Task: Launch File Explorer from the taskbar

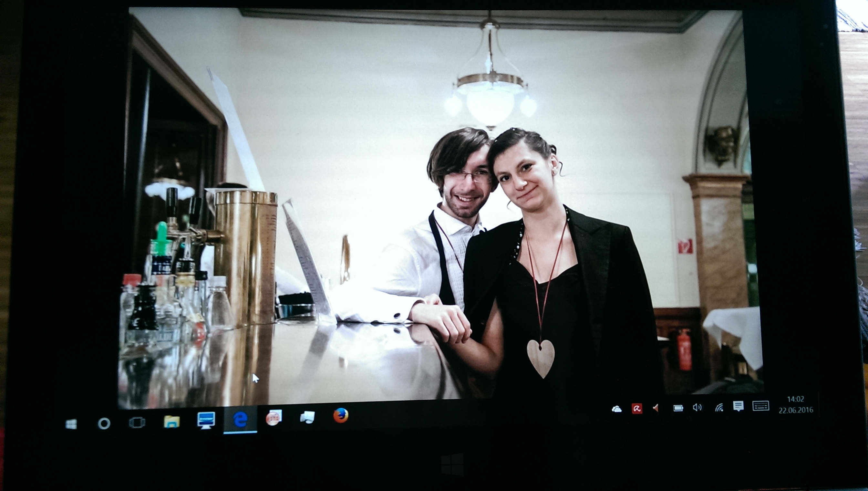Action: click(172, 422)
